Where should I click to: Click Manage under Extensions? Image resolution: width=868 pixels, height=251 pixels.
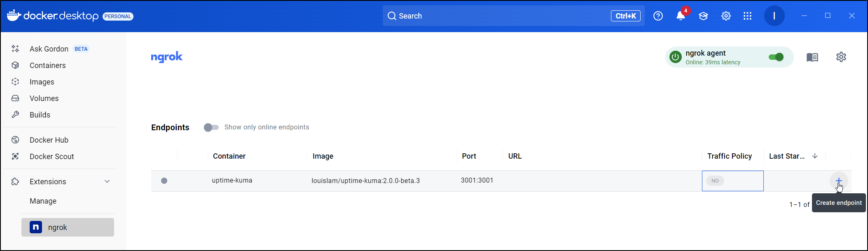point(43,201)
